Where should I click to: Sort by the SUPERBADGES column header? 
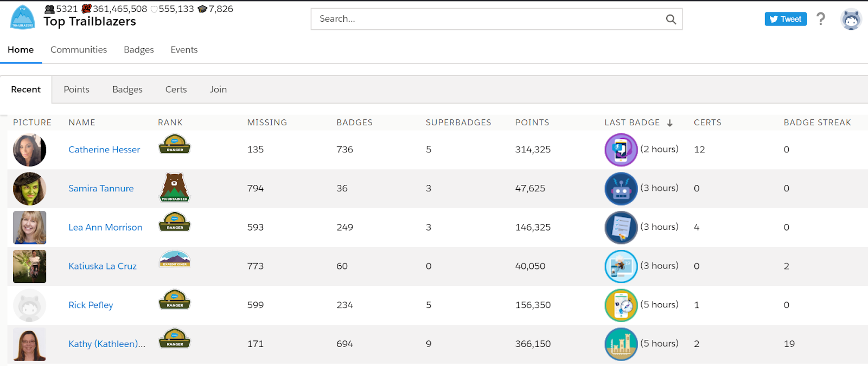point(458,123)
